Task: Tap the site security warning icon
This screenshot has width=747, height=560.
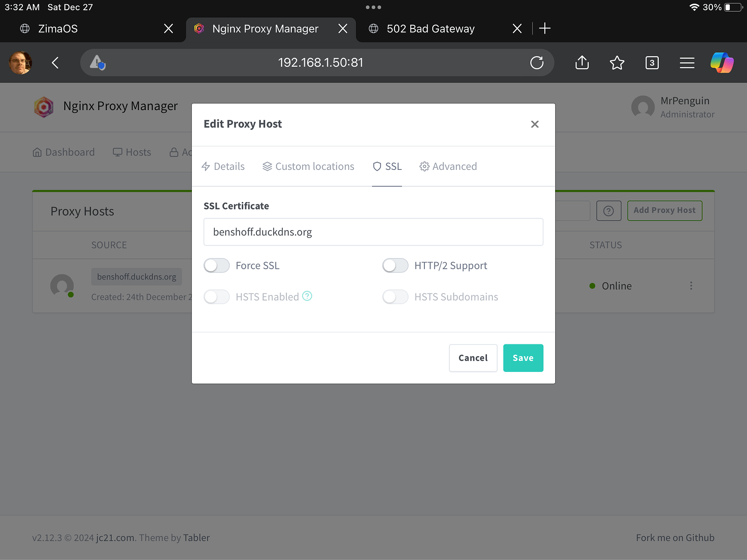Action: pos(98,63)
